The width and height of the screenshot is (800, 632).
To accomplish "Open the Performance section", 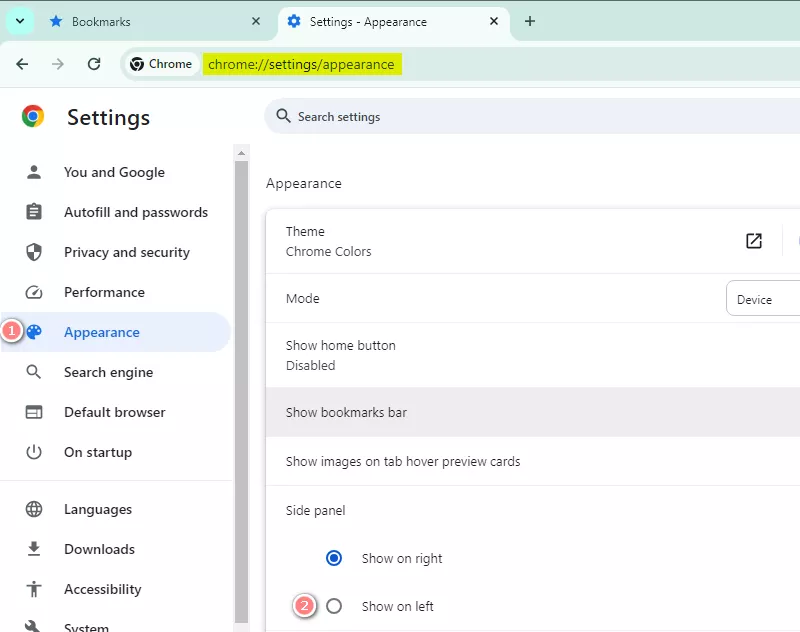I will click(114, 292).
